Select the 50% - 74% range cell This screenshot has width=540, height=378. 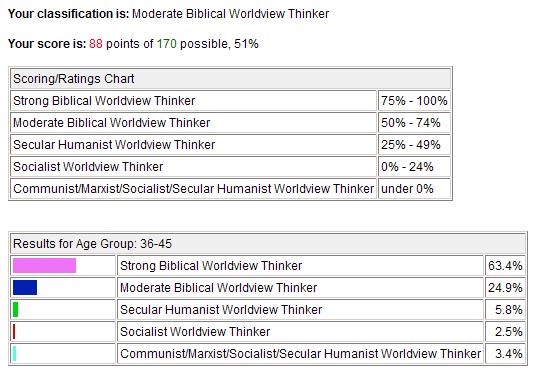pos(414,123)
